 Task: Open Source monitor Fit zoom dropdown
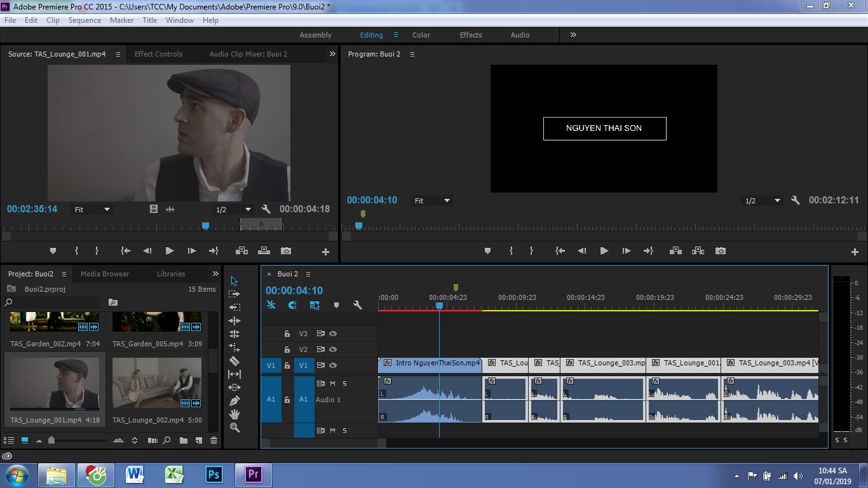click(92, 209)
